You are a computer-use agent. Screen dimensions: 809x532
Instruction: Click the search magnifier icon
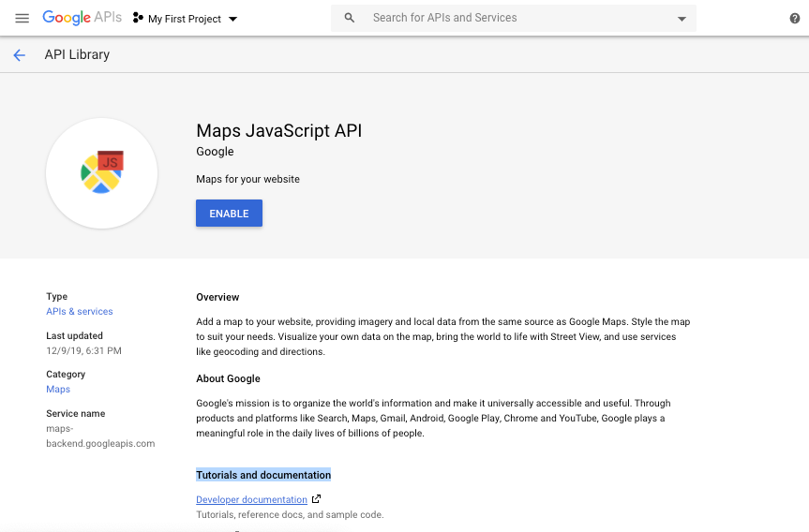[x=350, y=18]
